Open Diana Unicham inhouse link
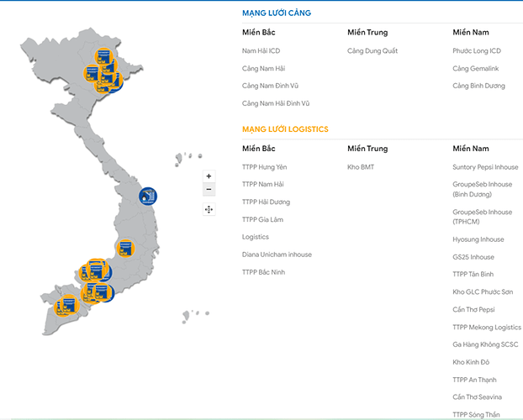The image size is (523, 420). click(x=277, y=255)
